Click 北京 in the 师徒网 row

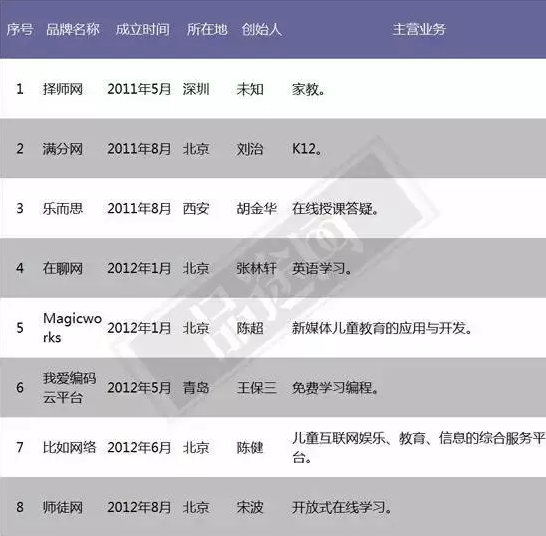(196, 507)
